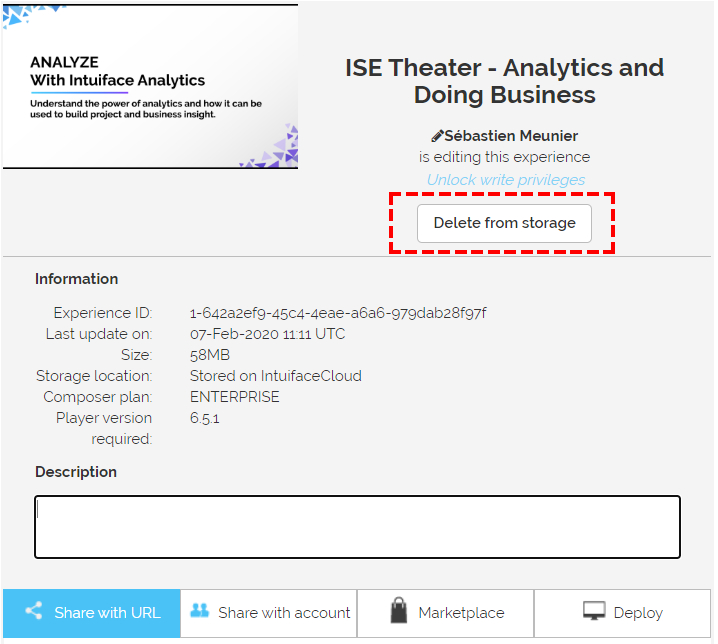Click the Deploy monitor icon

pos(594,611)
